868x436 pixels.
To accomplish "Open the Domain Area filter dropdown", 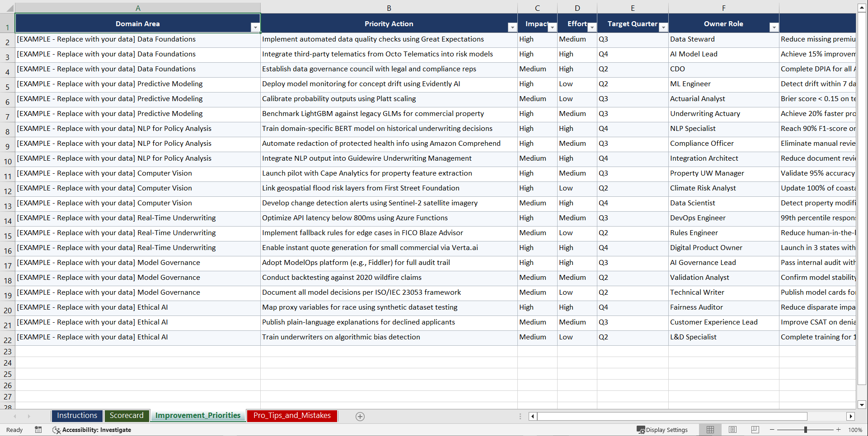I will 256,27.
